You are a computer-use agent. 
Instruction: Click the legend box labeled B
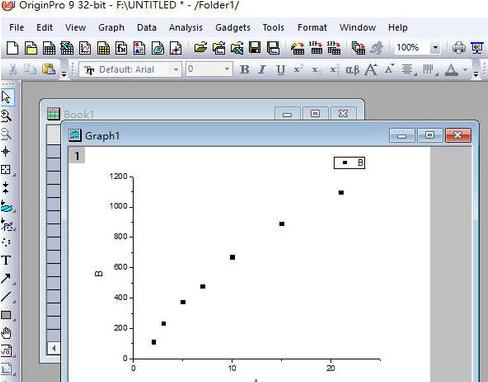pyautogui.click(x=349, y=163)
